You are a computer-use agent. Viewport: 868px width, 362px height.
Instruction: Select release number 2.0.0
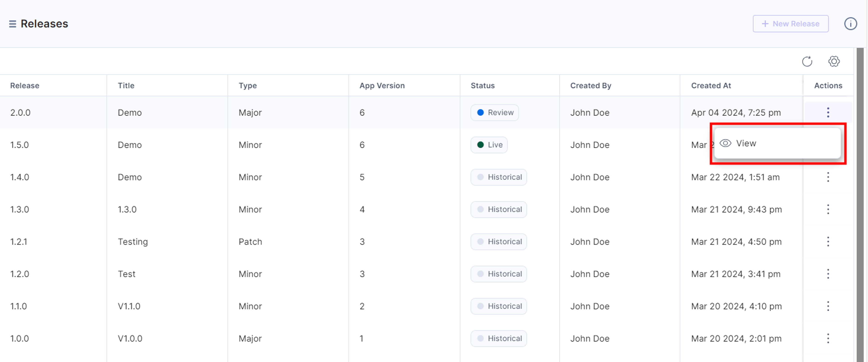(20, 113)
